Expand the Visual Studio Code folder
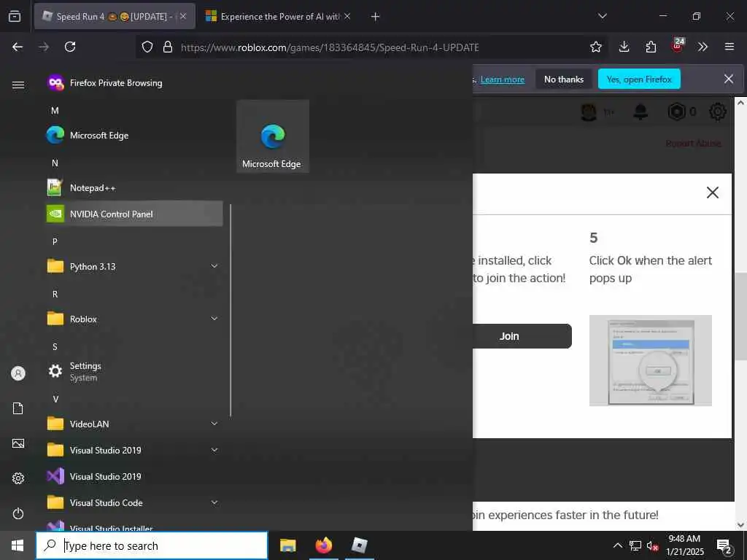This screenshot has height=560, width=747. (133, 502)
